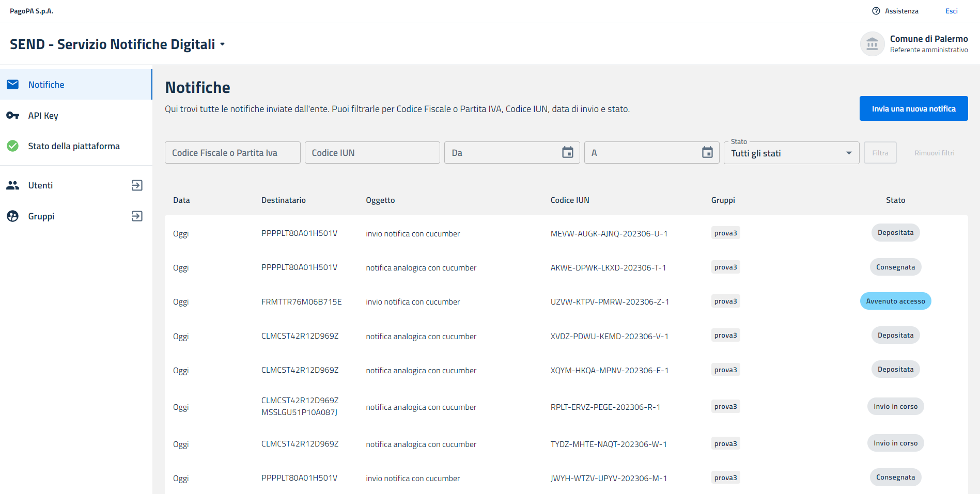
Task: Click the Gruppi sidebar icon
Action: (x=13, y=216)
